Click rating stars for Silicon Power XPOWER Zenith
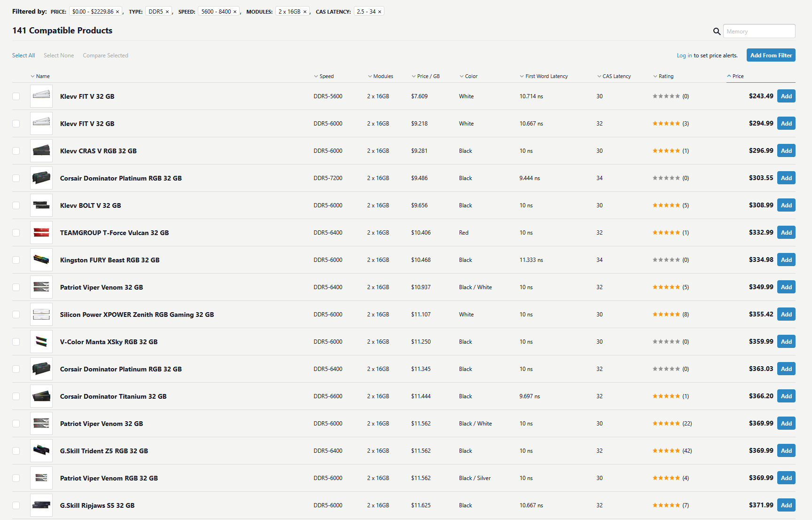 666,315
